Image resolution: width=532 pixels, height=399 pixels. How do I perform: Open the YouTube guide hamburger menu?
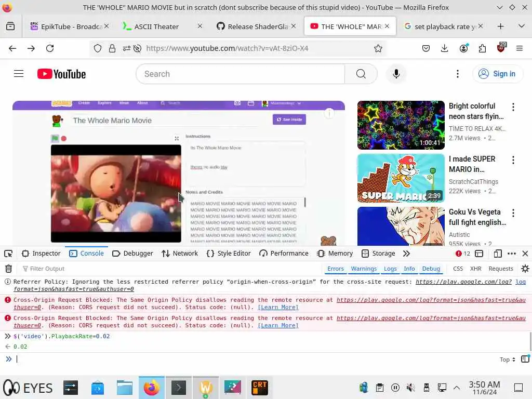click(x=19, y=74)
